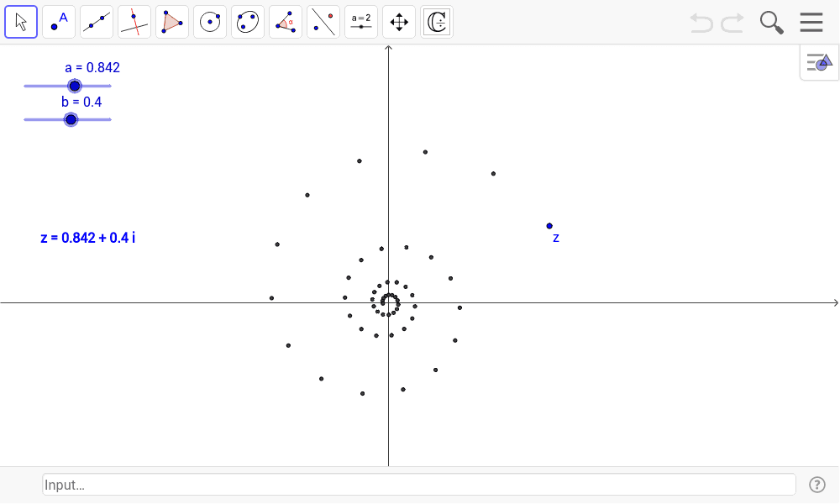Image resolution: width=840 pixels, height=504 pixels.
Task: Select the complex number ℂ tool
Action: [436, 21]
